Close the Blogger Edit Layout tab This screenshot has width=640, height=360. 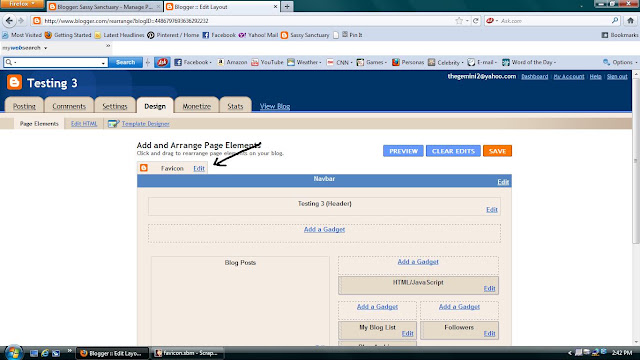tap(276, 7)
